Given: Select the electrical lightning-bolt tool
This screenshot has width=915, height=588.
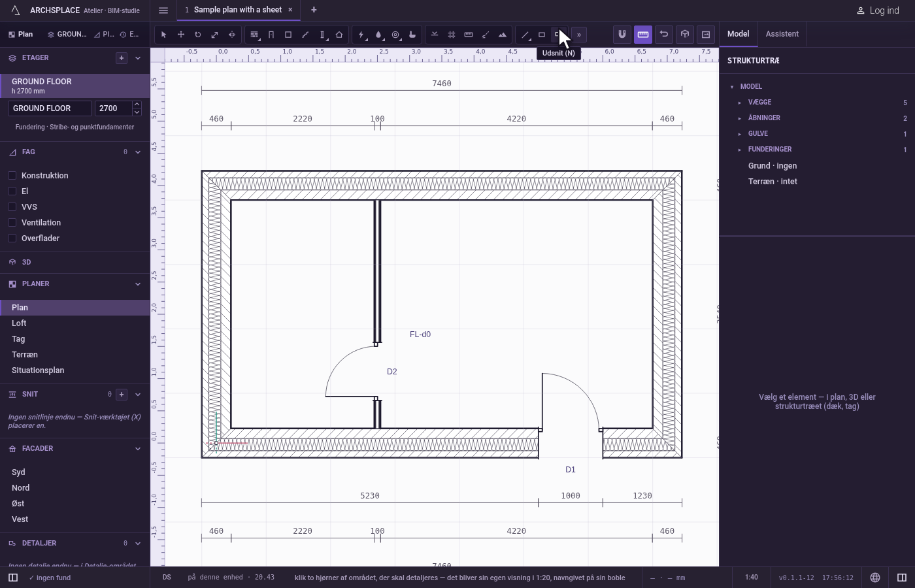Looking at the screenshot, I should point(361,35).
